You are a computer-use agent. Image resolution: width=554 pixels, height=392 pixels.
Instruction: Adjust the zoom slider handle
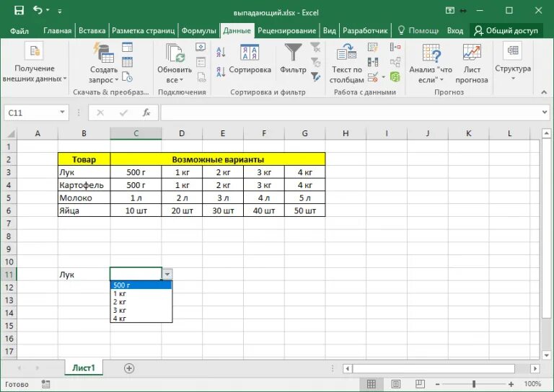(x=474, y=384)
